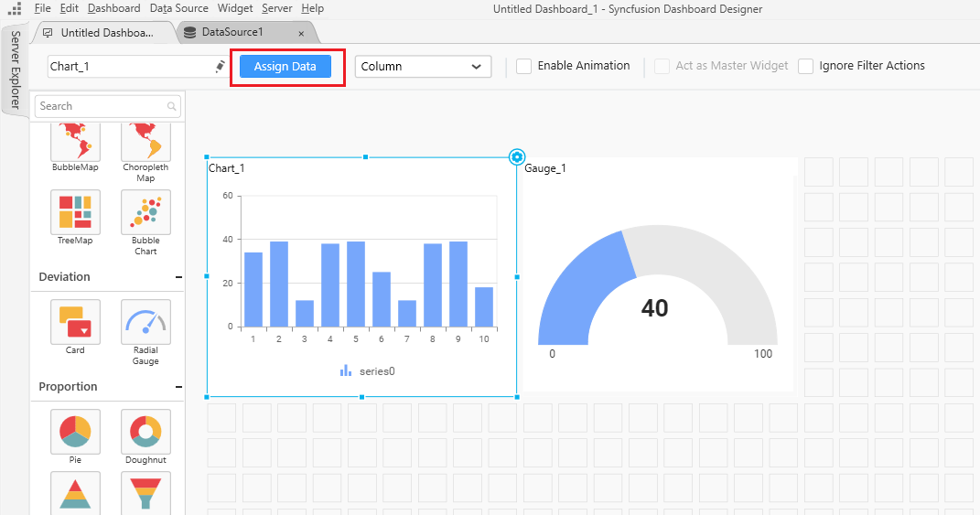Image resolution: width=980 pixels, height=515 pixels.
Task: Select the BubbleMap widget icon
Action: [x=75, y=142]
